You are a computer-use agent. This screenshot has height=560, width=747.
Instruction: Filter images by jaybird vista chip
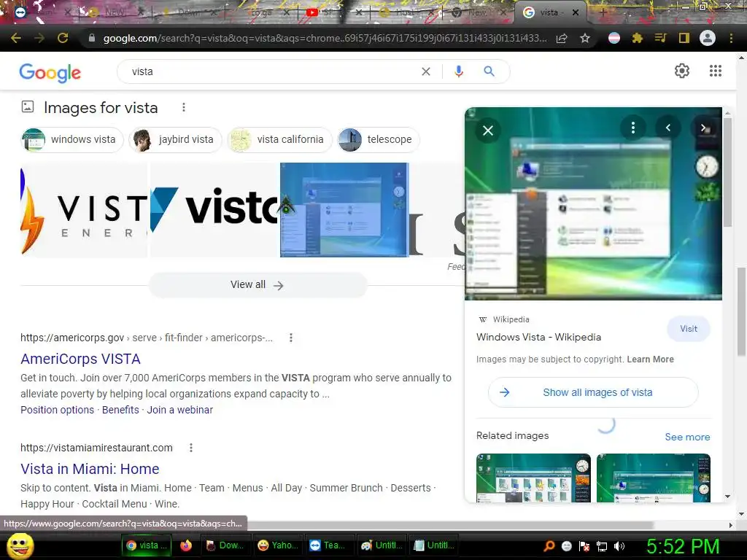[175, 139]
